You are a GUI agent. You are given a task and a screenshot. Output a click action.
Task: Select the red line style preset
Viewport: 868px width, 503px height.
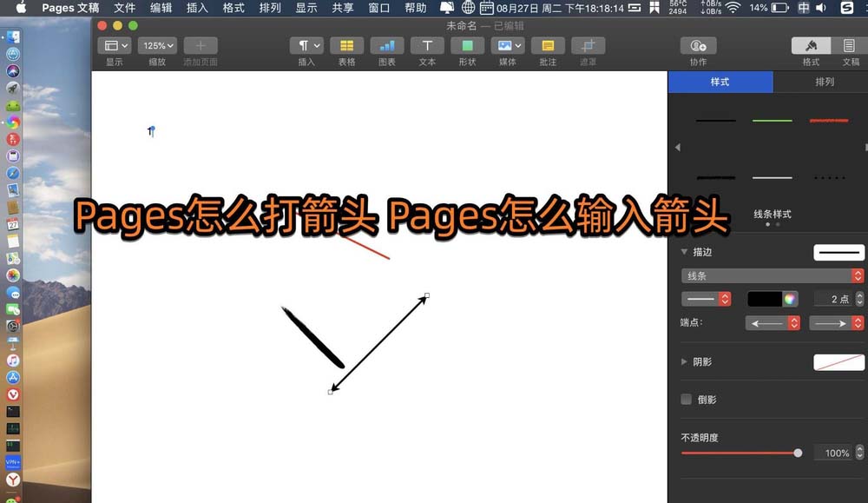pos(829,119)
